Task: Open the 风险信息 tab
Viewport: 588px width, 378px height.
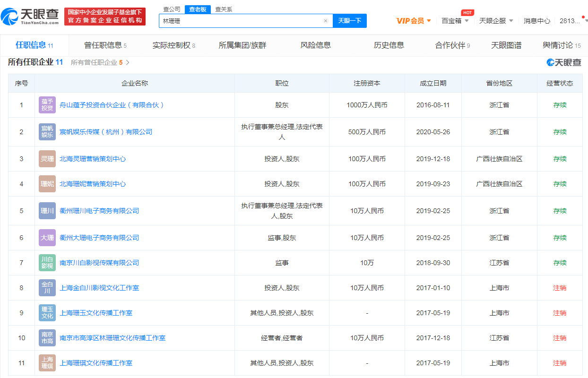Action: (316, 45)
